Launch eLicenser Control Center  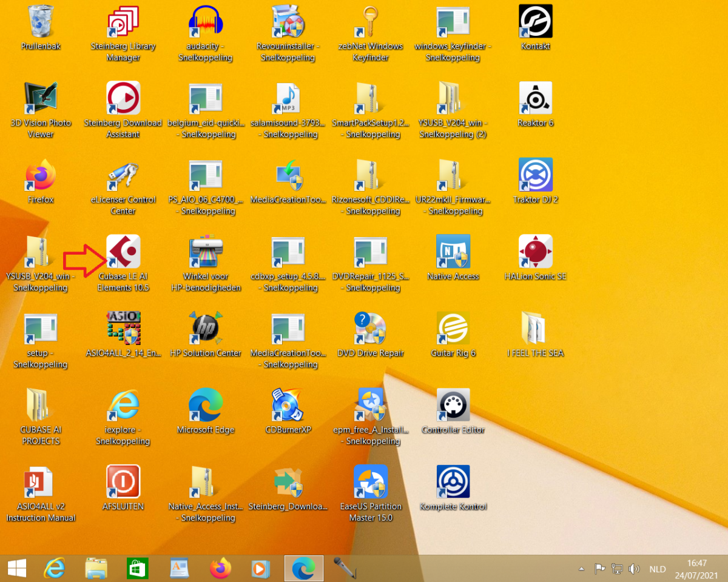coord(123,175)
